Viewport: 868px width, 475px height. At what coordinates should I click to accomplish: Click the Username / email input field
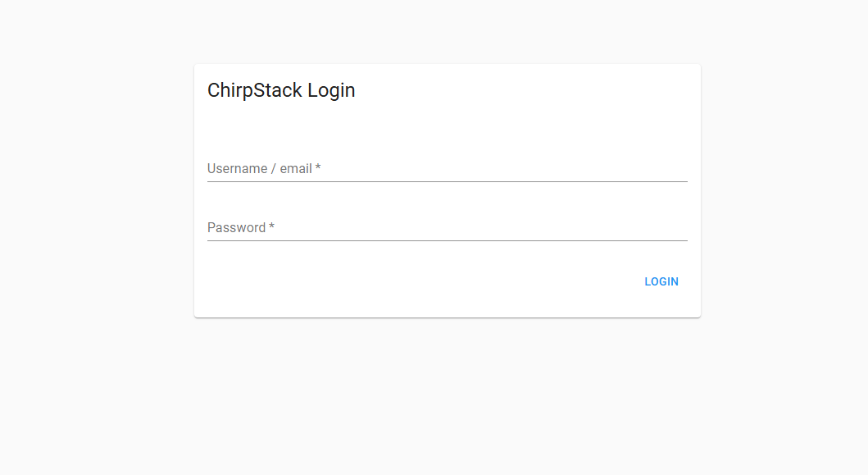pos(447,169)
